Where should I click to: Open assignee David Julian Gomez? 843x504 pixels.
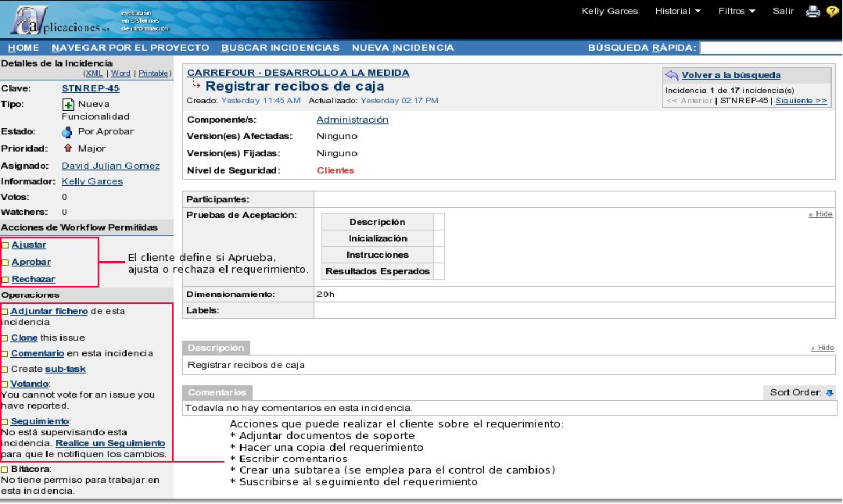point(110,166)
